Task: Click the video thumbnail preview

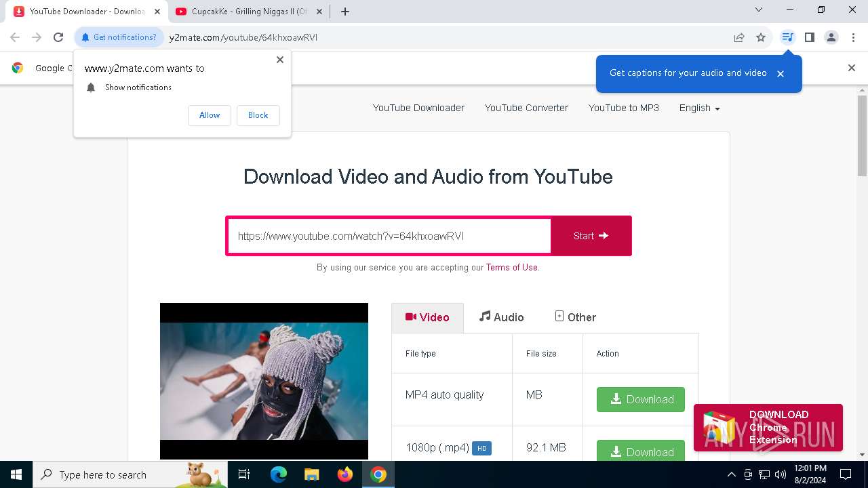Action: point(264,381)
